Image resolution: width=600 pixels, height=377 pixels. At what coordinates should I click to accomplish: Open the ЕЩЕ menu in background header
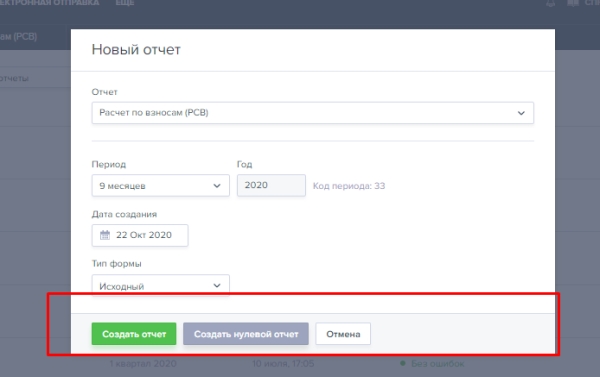coord(125,3)
